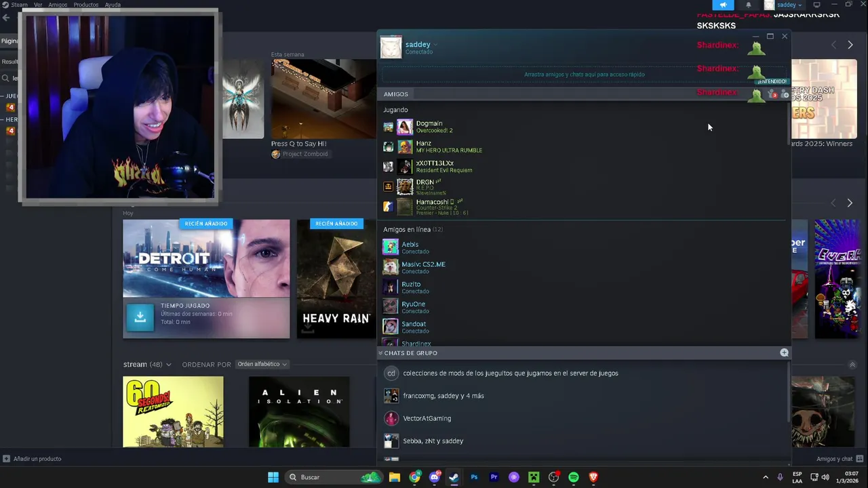Open 60 Seconds! Reatomized game tile
Viewport: 868px width, 488px height.
[x=173, y=412]
